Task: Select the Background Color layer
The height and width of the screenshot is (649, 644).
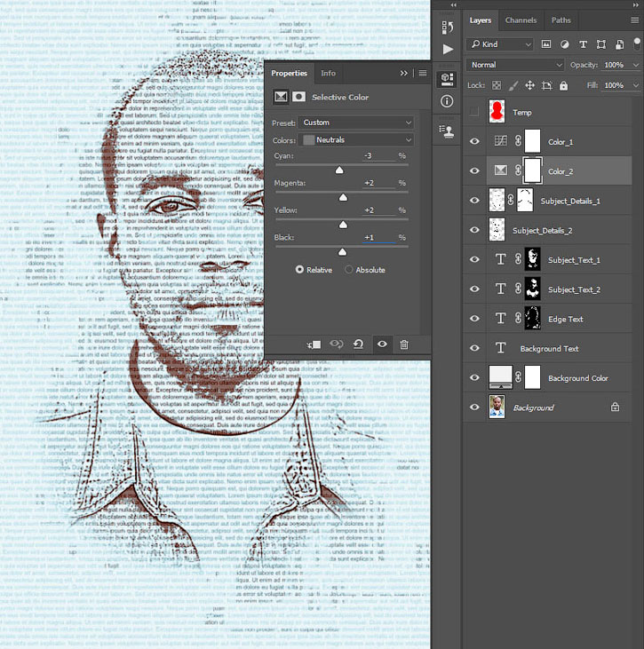Action: pos(547,378)
